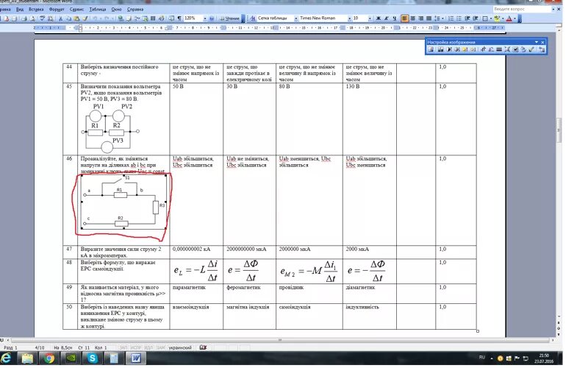
Task: Open the line spacing dropdown arrow
Action: (442, 18)
